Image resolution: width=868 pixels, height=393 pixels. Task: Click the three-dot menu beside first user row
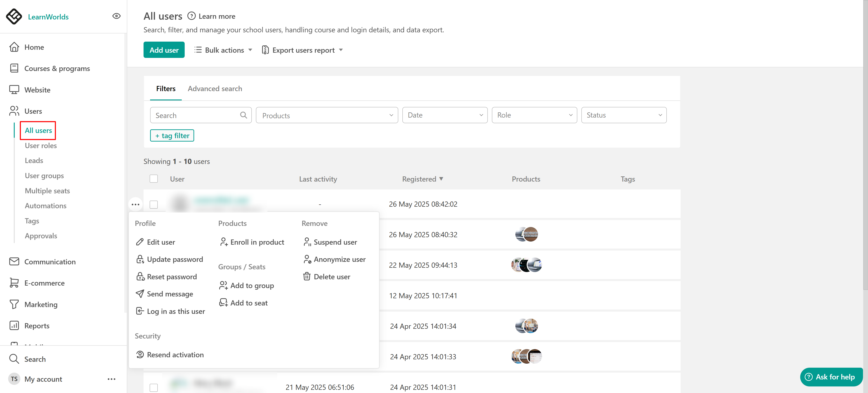(135, 205)
